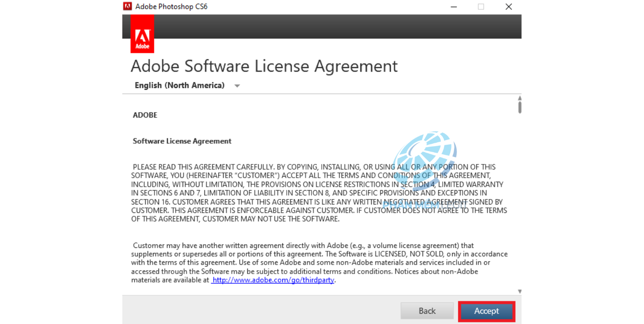Screen dimensions: 644x324
Task: Click the small Adobe icon in title bar
Action: pos(127,6)
